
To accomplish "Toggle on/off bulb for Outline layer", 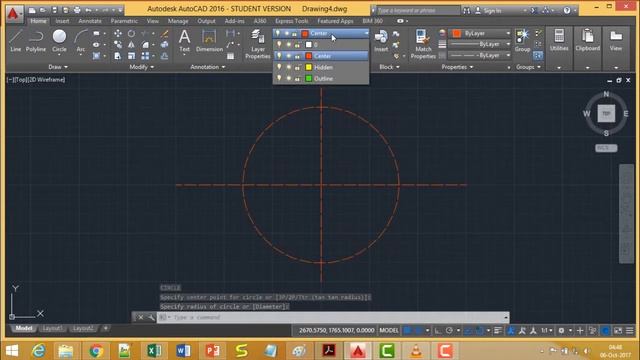I will click(279, 78).
